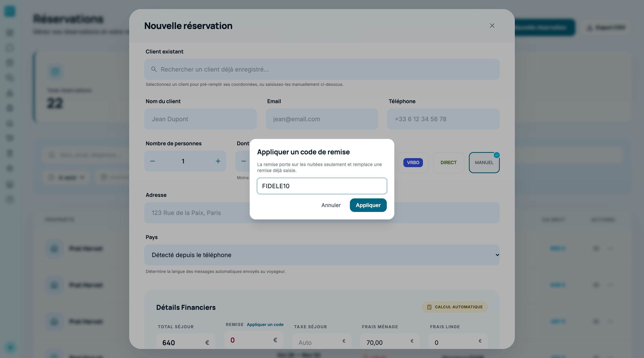Click the Adresse input field
This screenshot has height=358, width=644.
point(322,213)
